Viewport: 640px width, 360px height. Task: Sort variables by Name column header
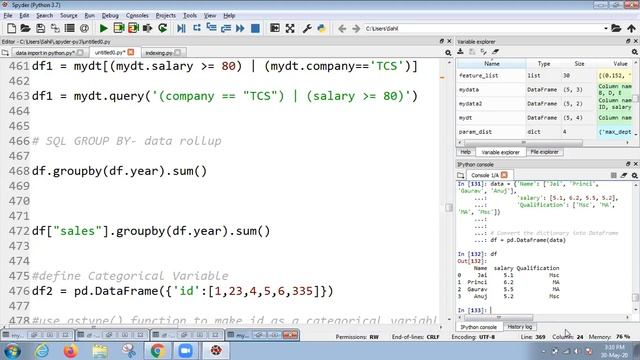[x=491, y=64]
